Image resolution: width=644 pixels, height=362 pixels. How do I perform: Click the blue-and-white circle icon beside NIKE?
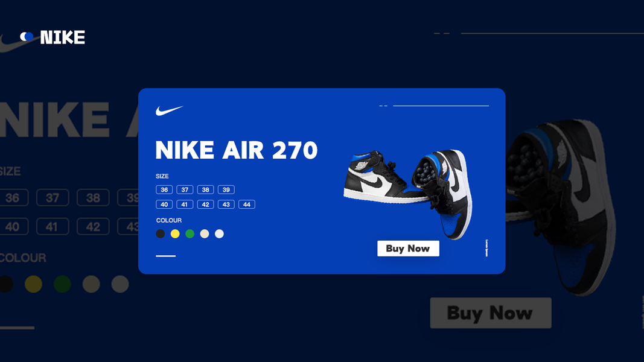(27, 37)
